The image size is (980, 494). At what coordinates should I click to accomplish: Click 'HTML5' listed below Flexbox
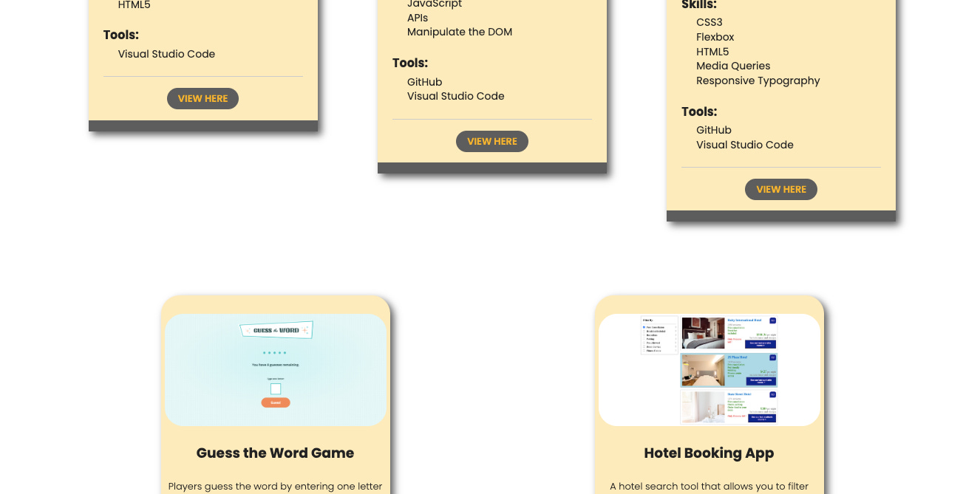click(712, 52)
